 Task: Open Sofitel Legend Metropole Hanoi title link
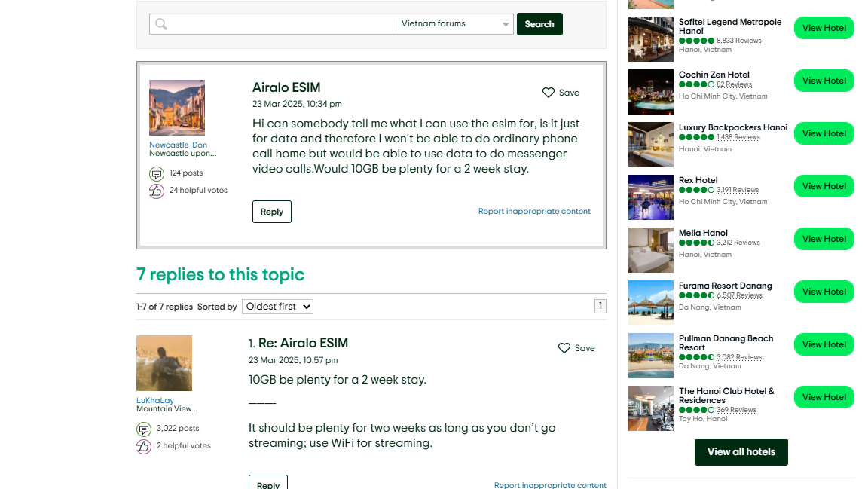[730, 26]
